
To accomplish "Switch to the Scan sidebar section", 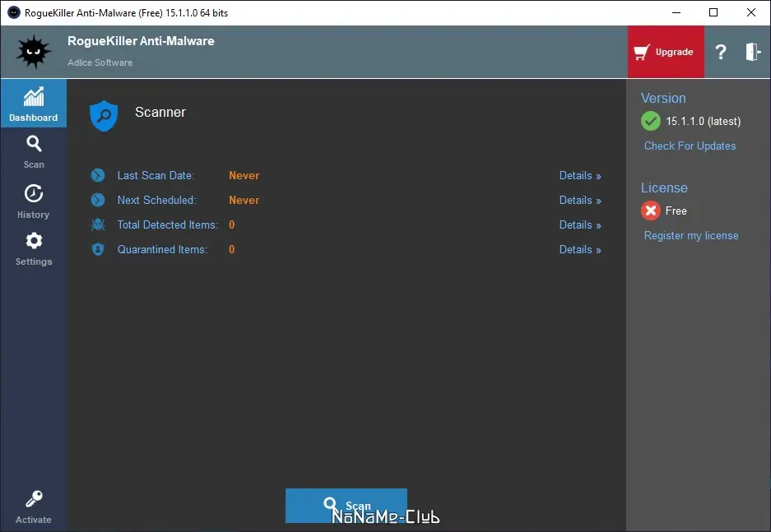I will pos(34,152).
